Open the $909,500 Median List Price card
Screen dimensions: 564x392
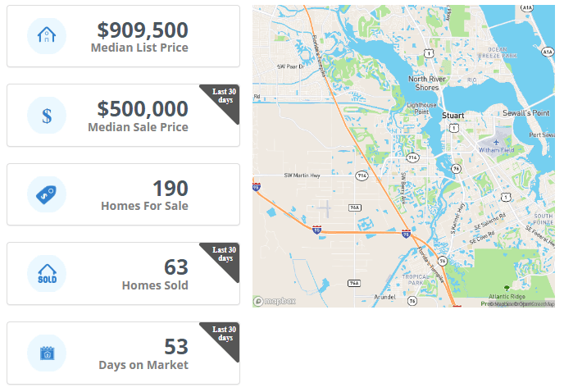(x=123, y=36)
